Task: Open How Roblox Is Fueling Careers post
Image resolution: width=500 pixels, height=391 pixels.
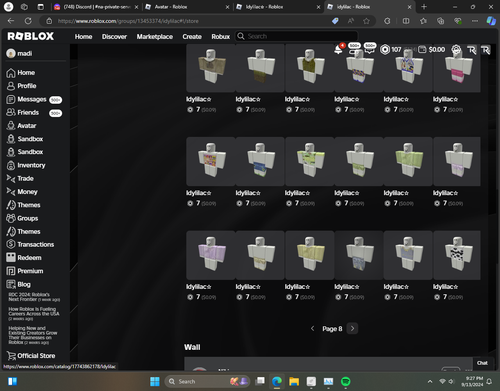Action: click(x=34, y=314)
